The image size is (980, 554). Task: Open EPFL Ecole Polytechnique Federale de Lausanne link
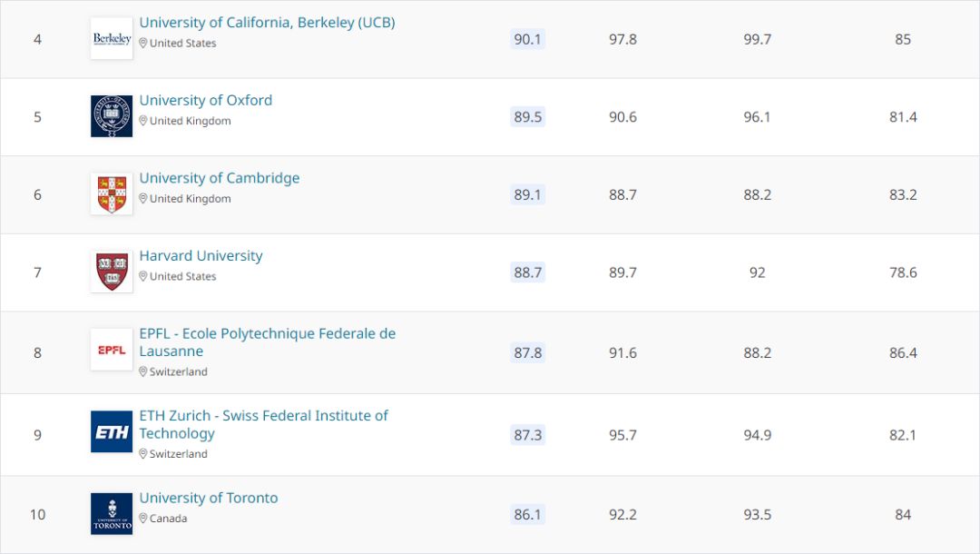pos(268,342)
